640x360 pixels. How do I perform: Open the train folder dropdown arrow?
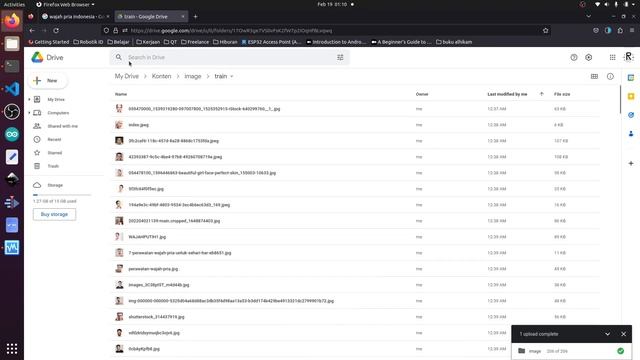click(x=232, y=76)
